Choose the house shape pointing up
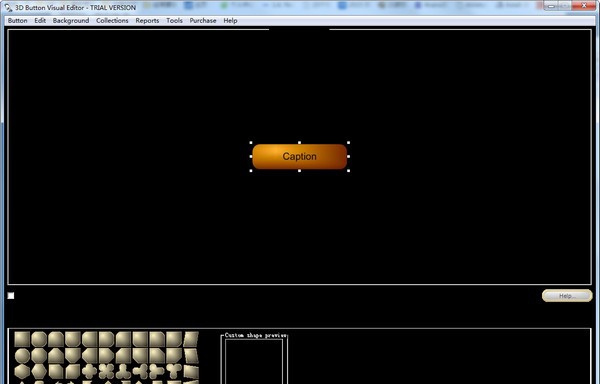Screen dimensions: 600x384 pos(56,356)
